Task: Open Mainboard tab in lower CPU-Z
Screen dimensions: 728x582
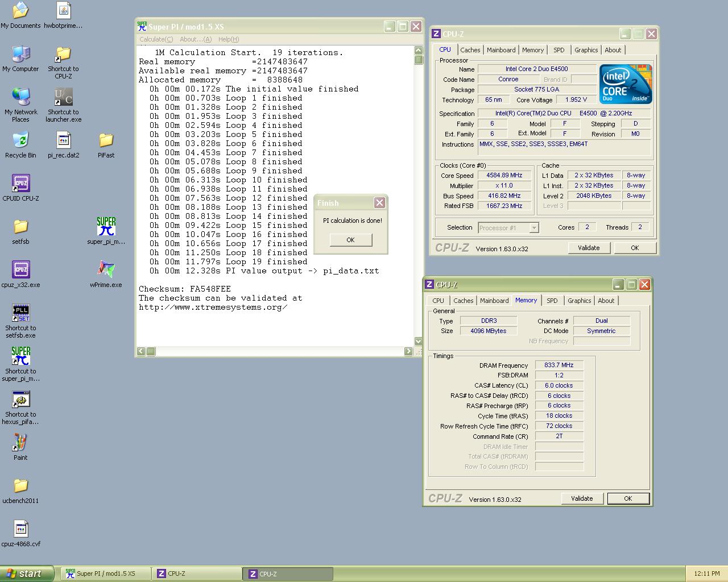Action: click(494, 301)
